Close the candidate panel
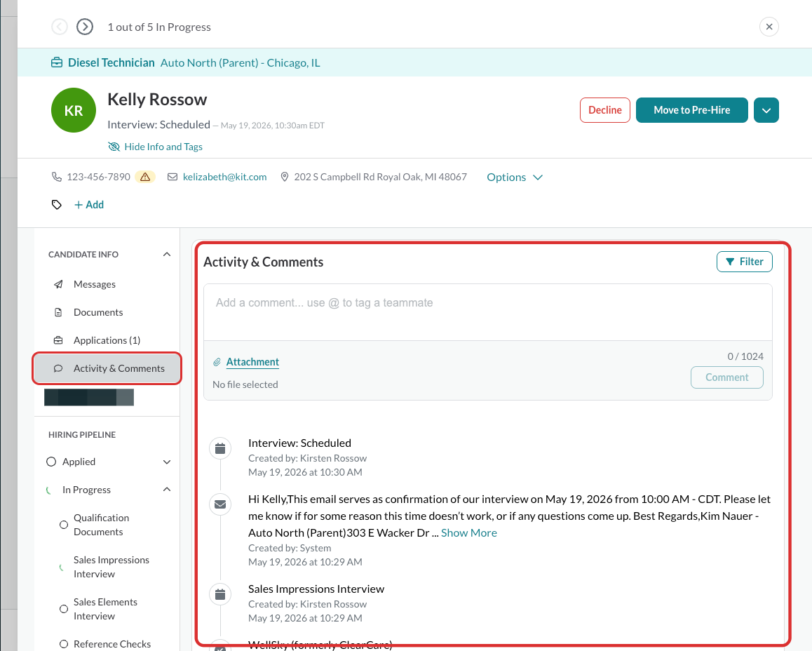 pos(769,27)
